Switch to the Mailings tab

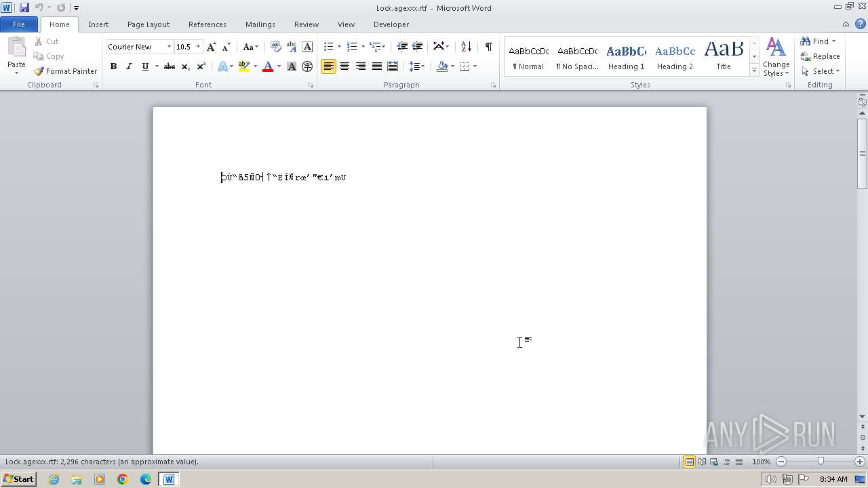260,24
